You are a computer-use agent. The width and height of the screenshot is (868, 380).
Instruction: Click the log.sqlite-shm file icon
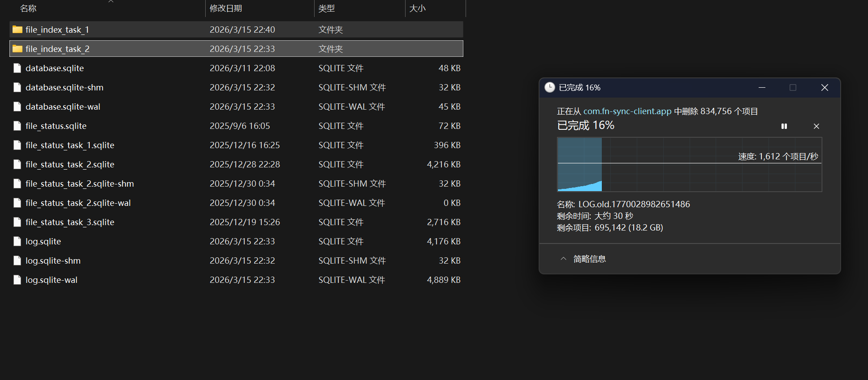17,260
